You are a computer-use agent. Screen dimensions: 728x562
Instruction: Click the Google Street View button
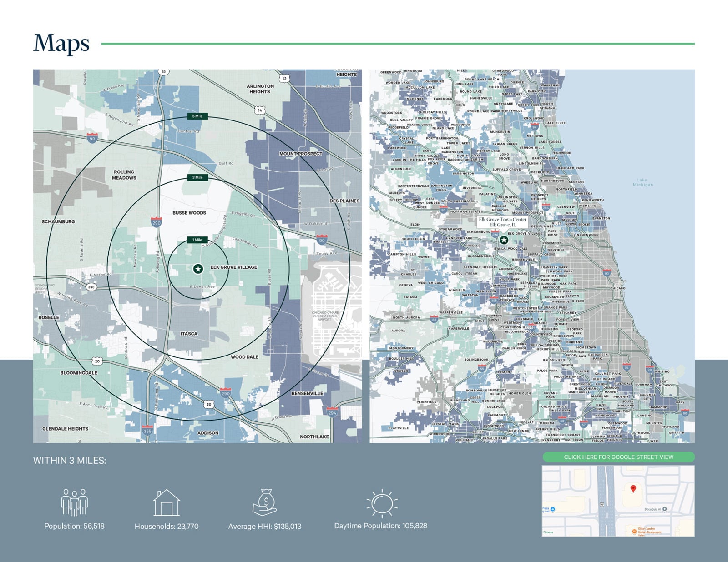click(x=618, y=457)
